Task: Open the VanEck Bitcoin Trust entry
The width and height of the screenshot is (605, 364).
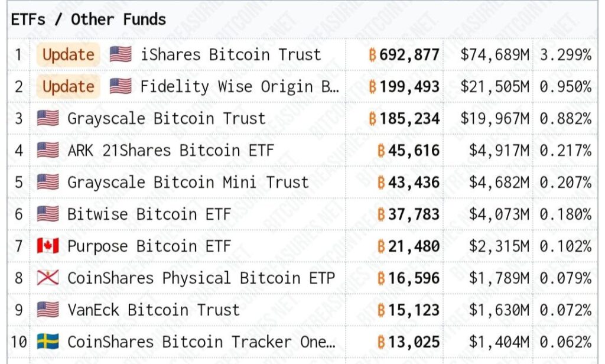Action: pos(154,310)
